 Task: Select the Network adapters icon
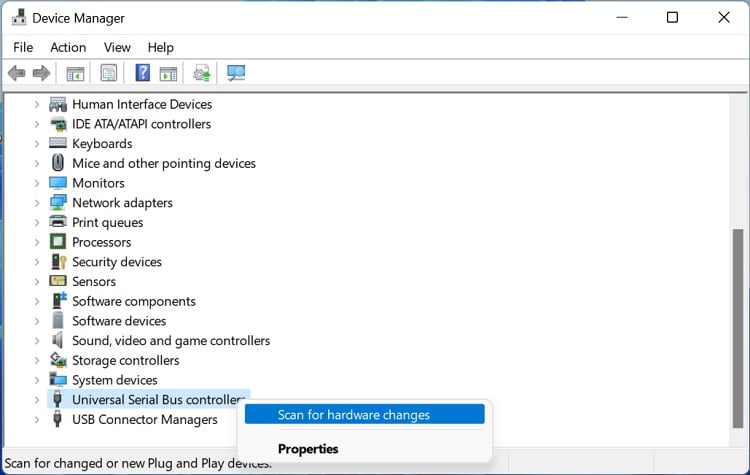58,202
